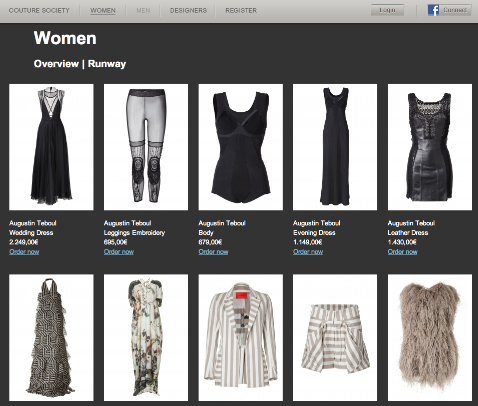Open the floral print dress image

[146, 338]
